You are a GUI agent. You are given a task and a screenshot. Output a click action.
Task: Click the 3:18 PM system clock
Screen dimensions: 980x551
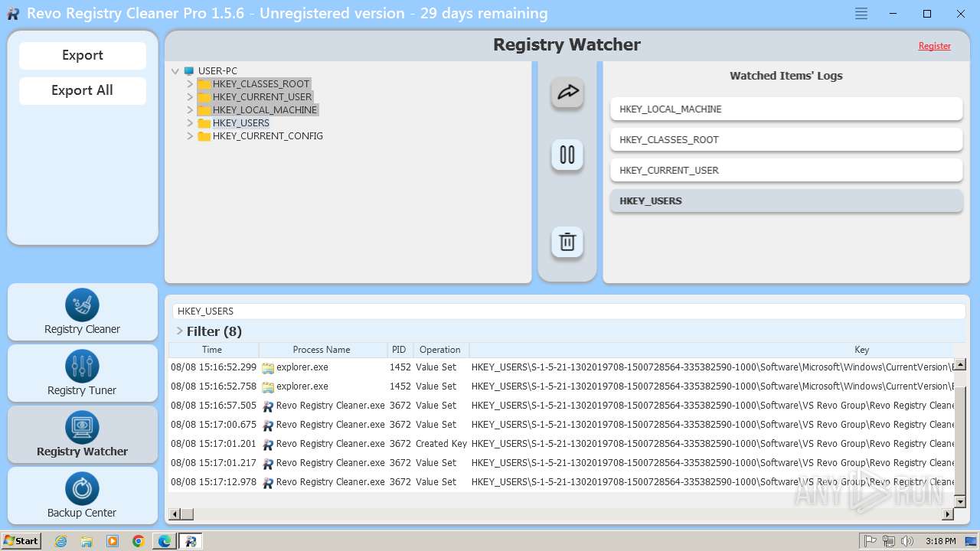coord(940,541)
